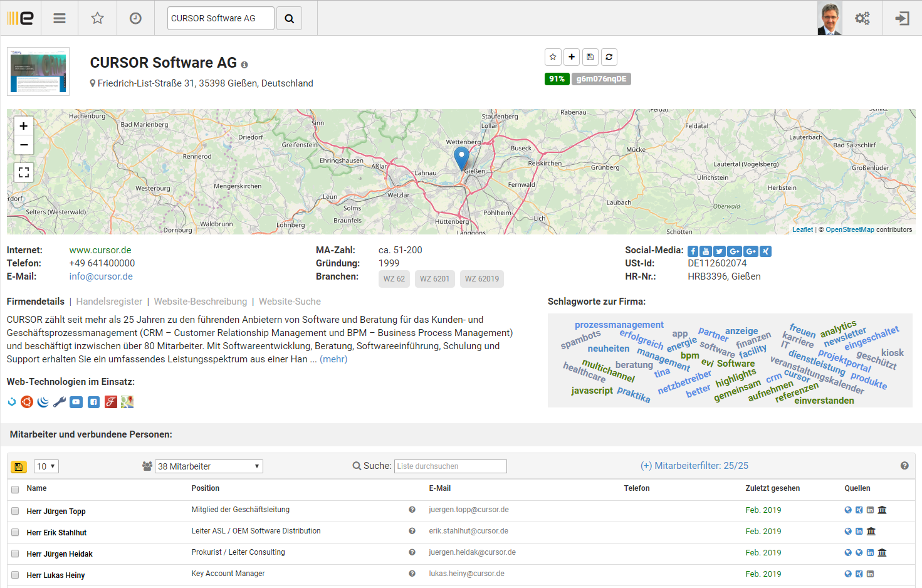Check the select-all checkbox in the table header

pos(15,489)
